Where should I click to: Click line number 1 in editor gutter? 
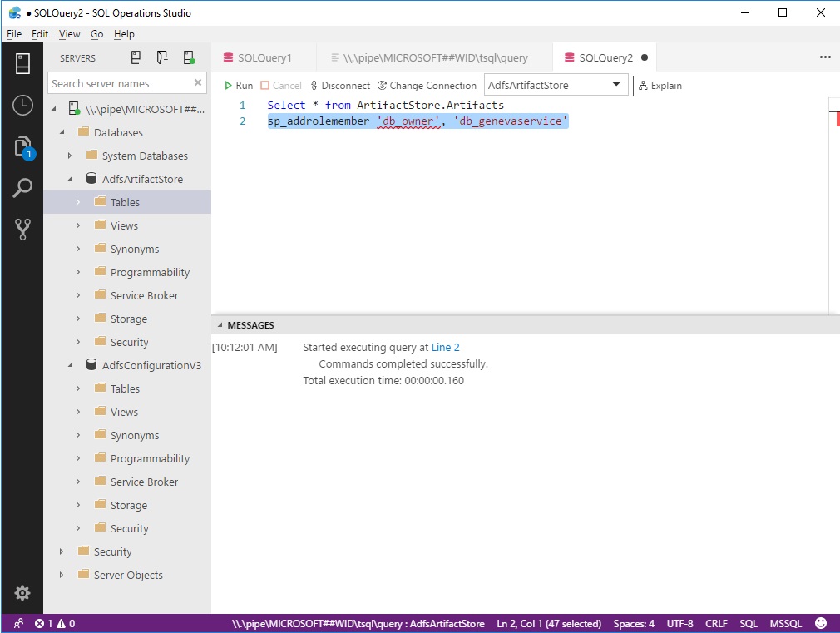243,105
